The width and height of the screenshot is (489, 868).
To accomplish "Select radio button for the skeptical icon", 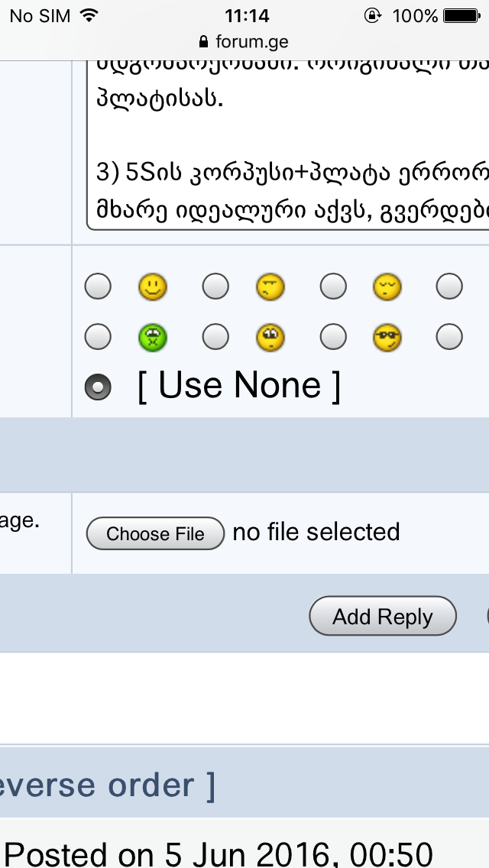I will [215, 287].
